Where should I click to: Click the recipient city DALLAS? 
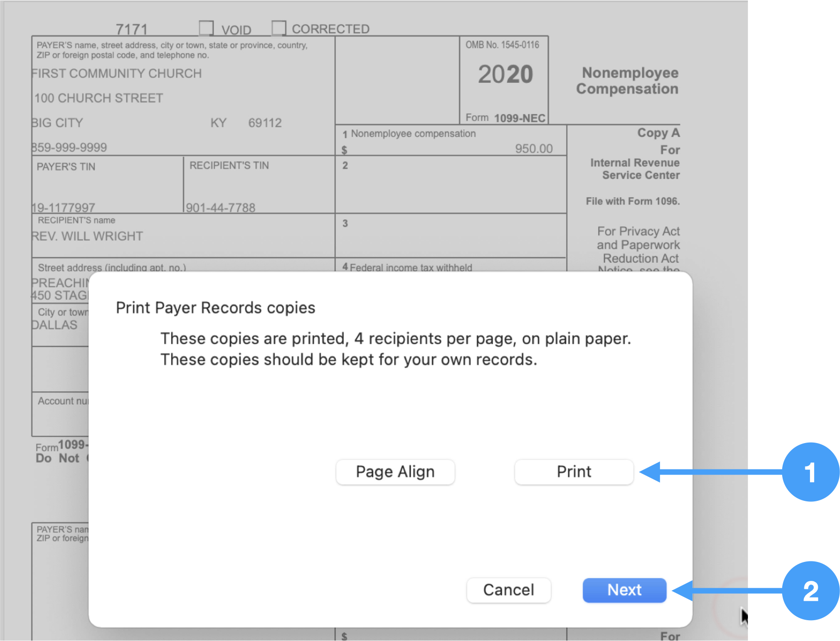[55, 325]
